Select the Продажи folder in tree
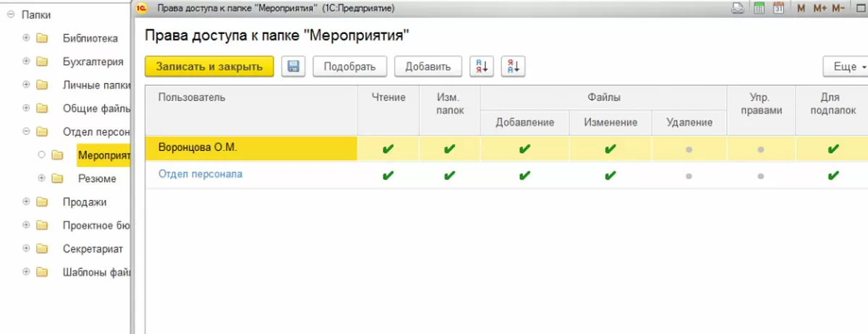This screenshot has height=334, width=868. (x=84, y=202)
